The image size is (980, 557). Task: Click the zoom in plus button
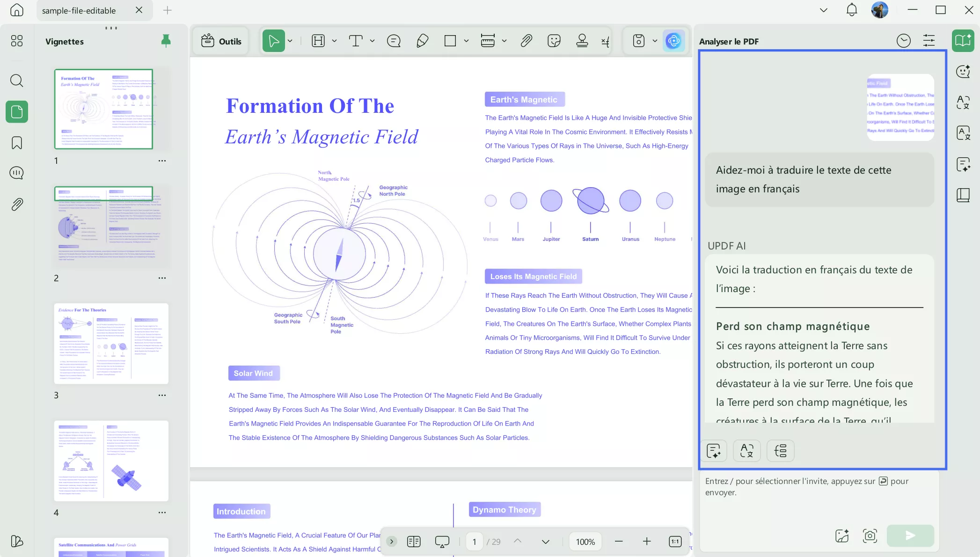click(647, 542)
